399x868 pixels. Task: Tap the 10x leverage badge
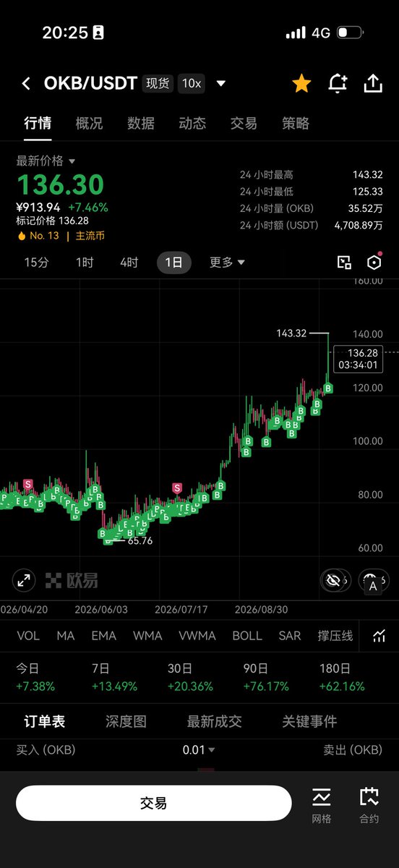(192, 84)
